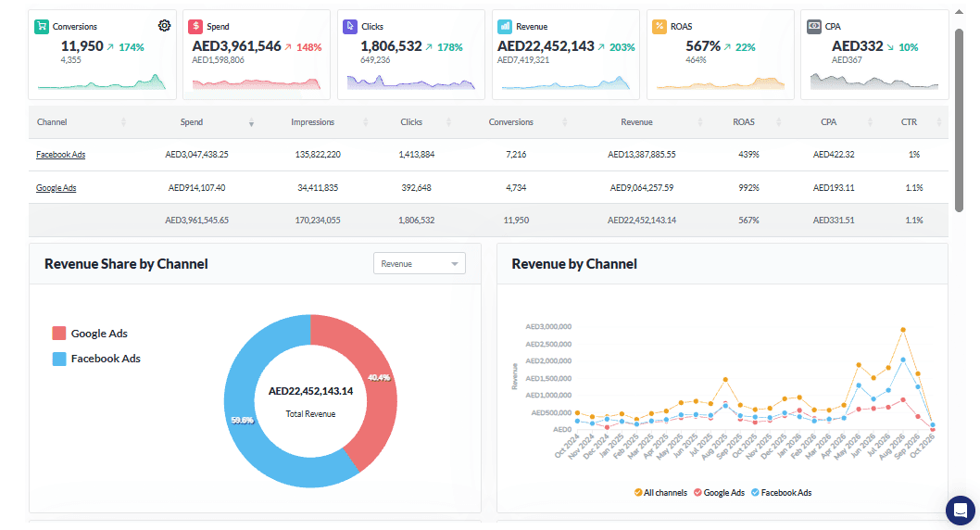Click Facebook Ads spend AED3,047,438.25
980x530 pixels.
tap(197, 155)
